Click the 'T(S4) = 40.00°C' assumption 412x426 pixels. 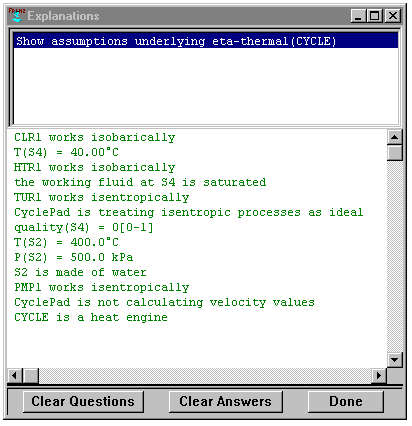[x=66, y=152]
